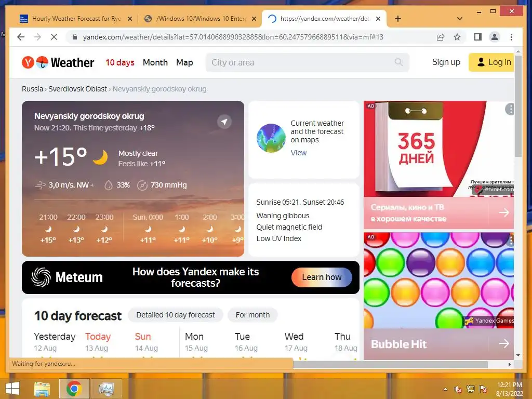This screenshot has height=399, width=532.
Task: Open a new tab with the plus icon
Action: point(398,19)
